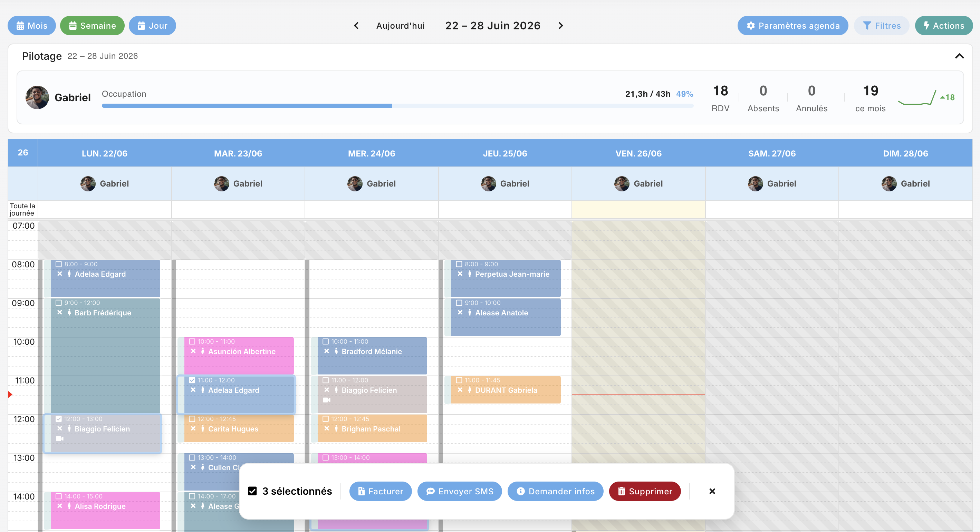980x532 pixels.
Task: Click X icon on Asunción Albertine appointment
Action: [x=193, y=351]
